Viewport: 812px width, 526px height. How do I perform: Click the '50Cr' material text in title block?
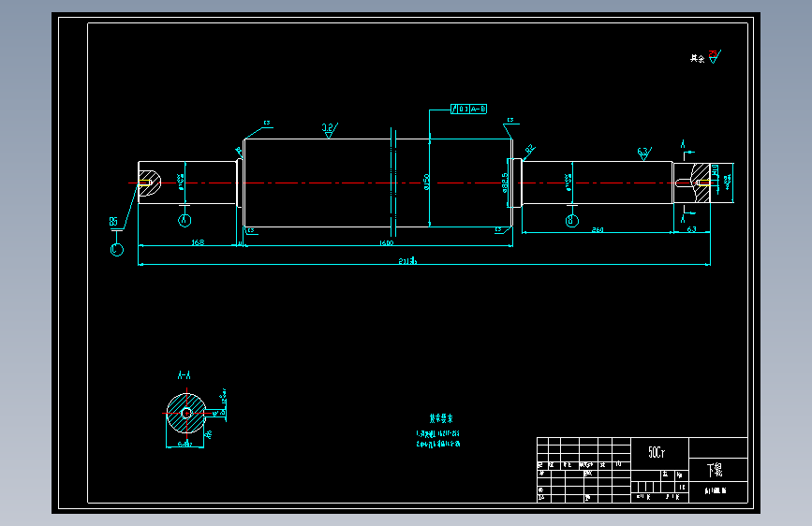[x=657, y=452]
